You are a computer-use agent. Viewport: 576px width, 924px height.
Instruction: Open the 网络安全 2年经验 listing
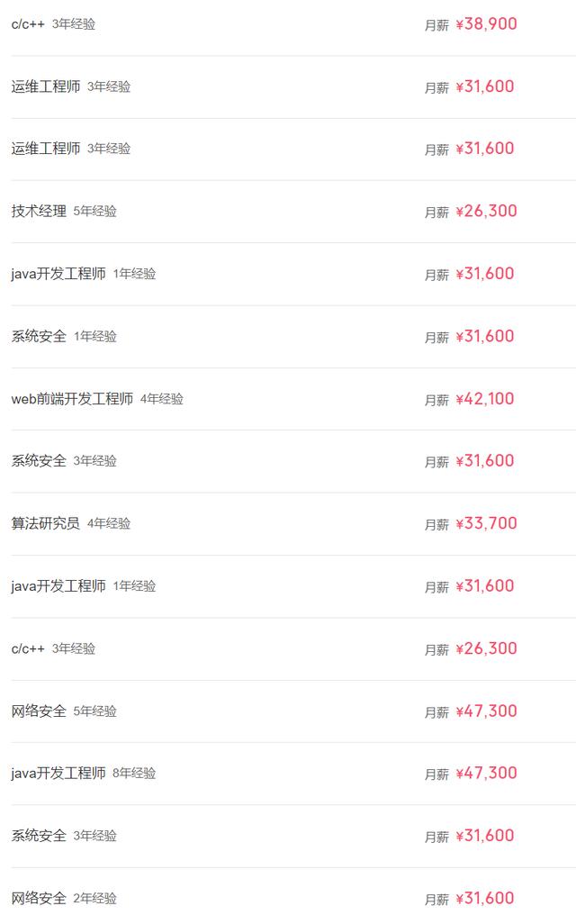coord(39,898)
